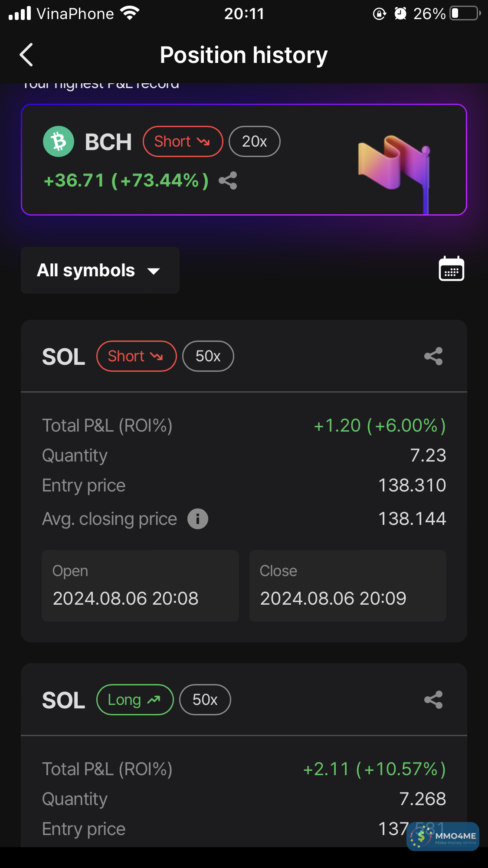Tap the Close time 2024.08.06 20:09 box

click(347, 586)
